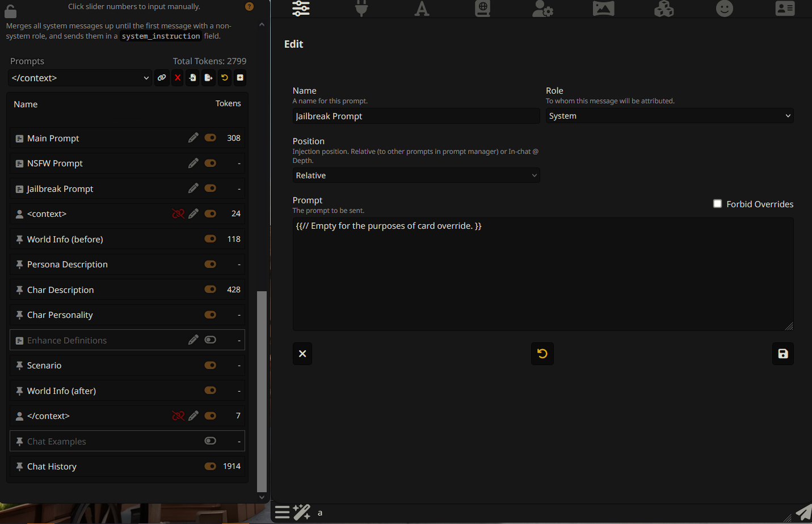Unlink the </context> prompt red chain icon
The image size is (812, 524).
click(178, 416)
